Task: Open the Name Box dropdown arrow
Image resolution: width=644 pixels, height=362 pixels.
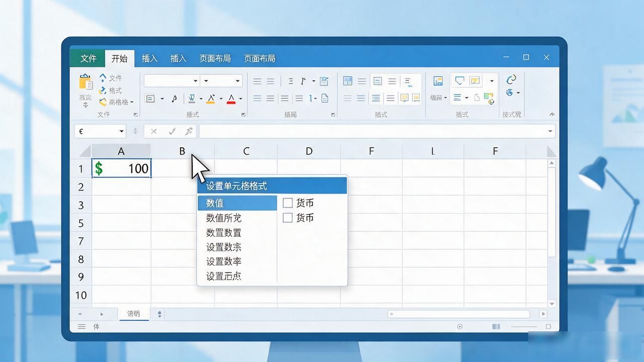Action: (x=121, y=131)
